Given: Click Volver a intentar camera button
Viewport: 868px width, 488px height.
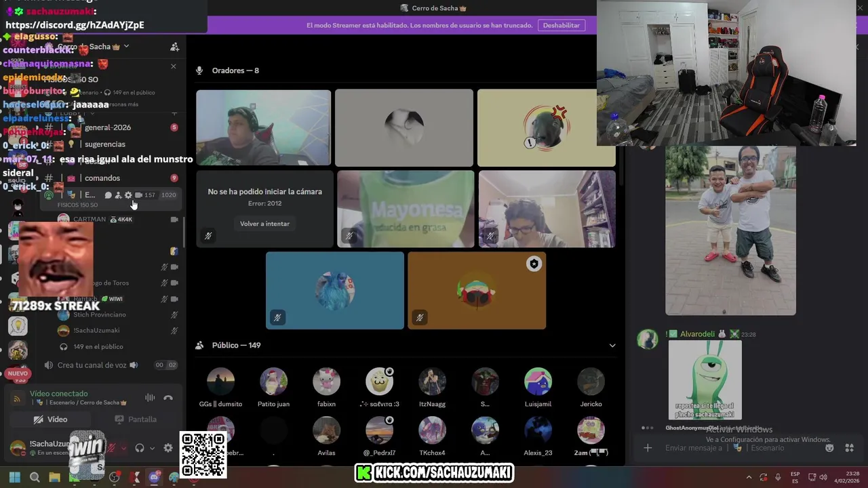Looking at the screenshot, I should point(264,224).
